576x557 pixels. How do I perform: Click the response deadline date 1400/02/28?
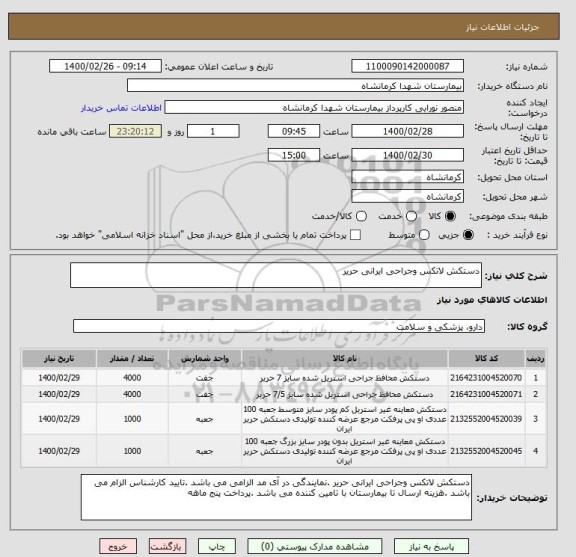pyautogui.click(x=407, y=131)
